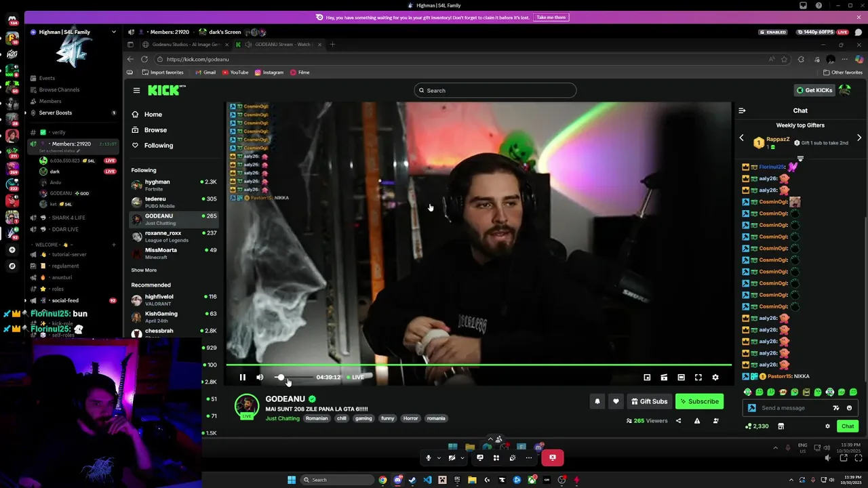The width and height of the screenshot is (868, 488).
Task: Open the KICKs shop icon
Action: click(x=781, y=426)
